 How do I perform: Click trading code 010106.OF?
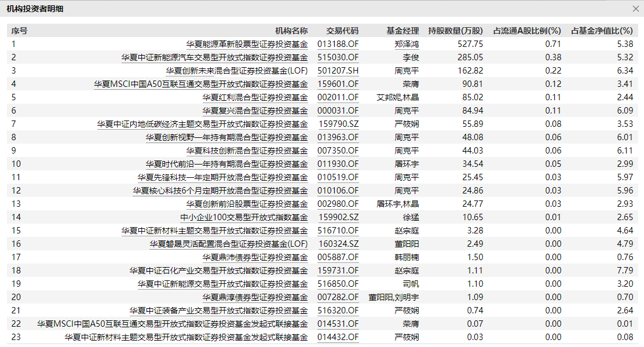[338, 191]
